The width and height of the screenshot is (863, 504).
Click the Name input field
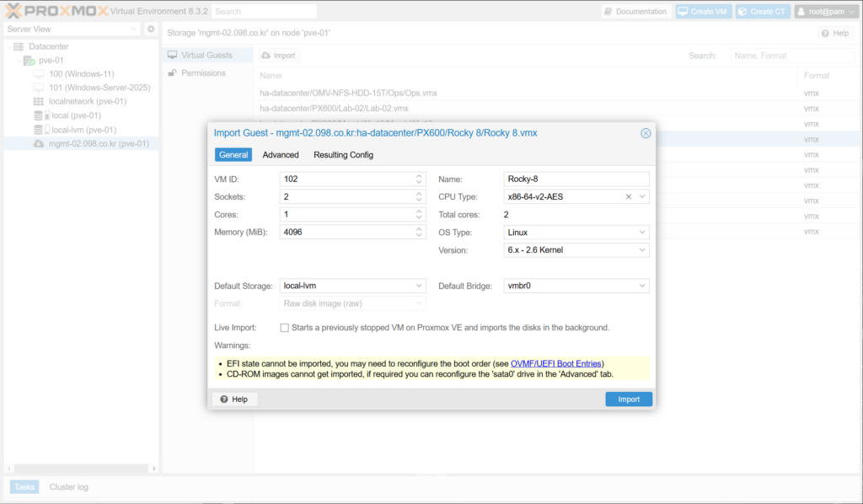576,179
